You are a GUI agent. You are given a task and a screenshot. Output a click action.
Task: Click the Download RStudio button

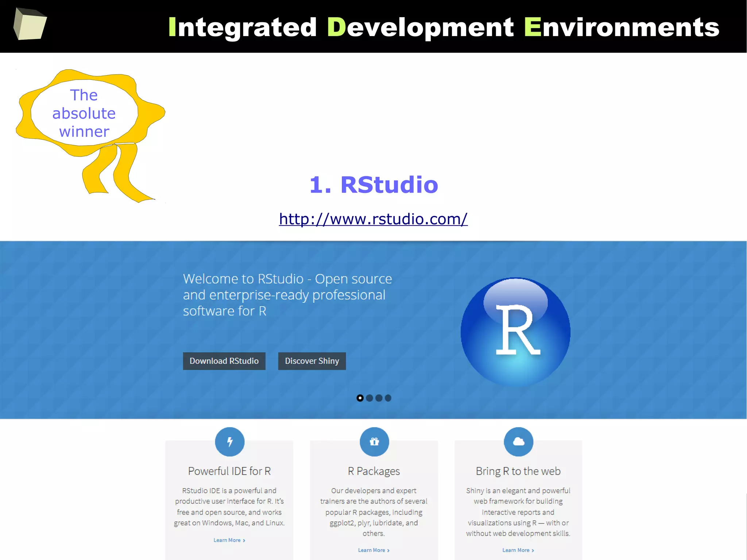tap(224, 361)
